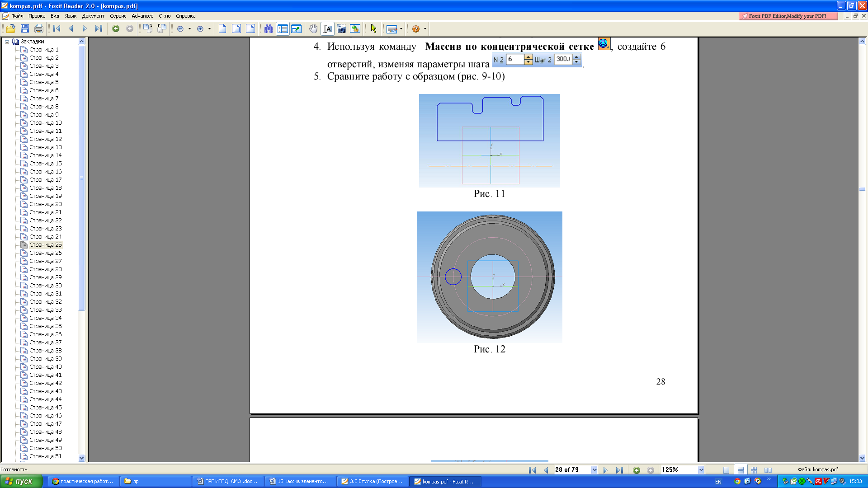Open zoom percentage dropdown 125%
The image size is (868, 488).
tap(701, 470)
